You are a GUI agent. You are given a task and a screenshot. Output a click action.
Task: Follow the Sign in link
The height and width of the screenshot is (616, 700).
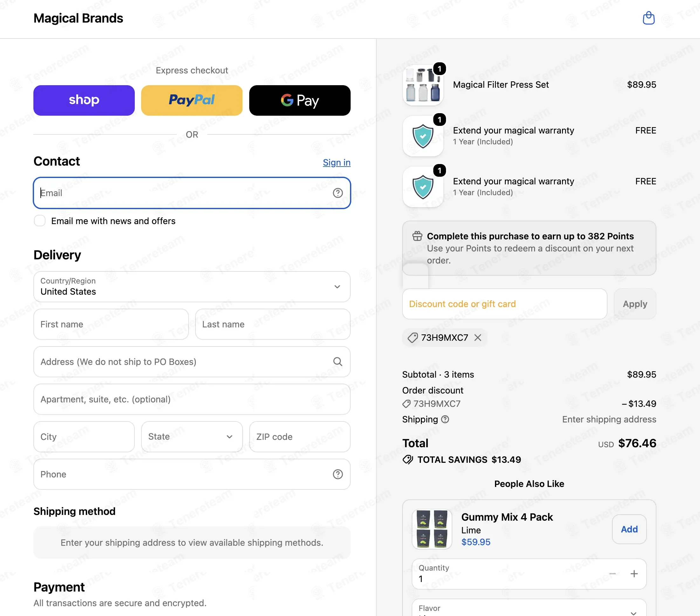(337, 162)
